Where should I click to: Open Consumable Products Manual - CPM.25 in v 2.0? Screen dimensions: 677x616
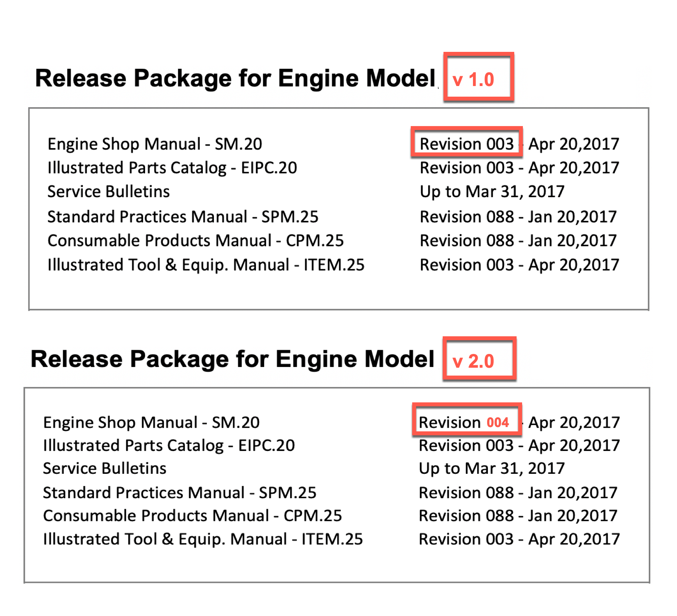point(192,516)
